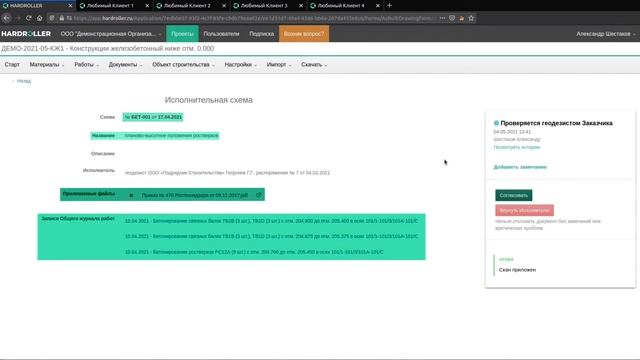
Task: Open the Подписка section
Action: click(x=262, y=34)
